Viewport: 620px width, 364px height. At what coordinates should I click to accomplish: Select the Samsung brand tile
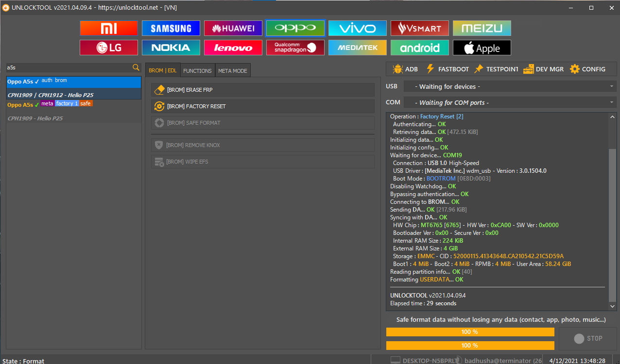[171, 28]
